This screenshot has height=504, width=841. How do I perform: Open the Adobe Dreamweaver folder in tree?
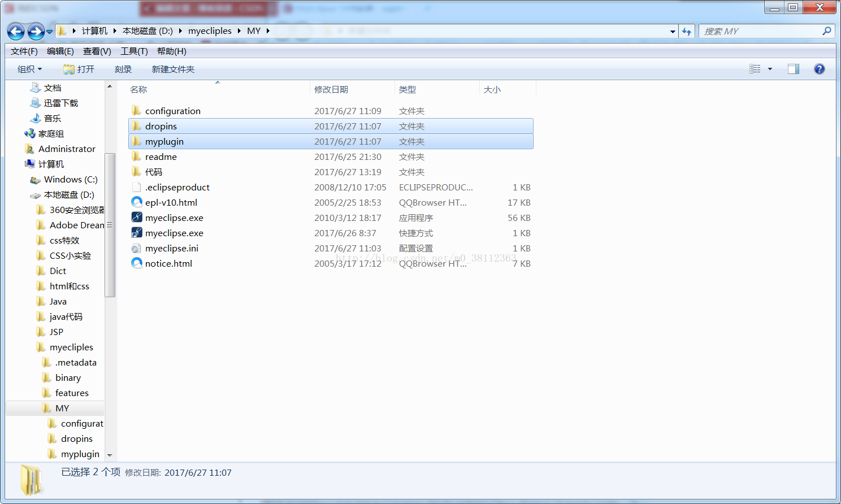(x=77, y=225)
